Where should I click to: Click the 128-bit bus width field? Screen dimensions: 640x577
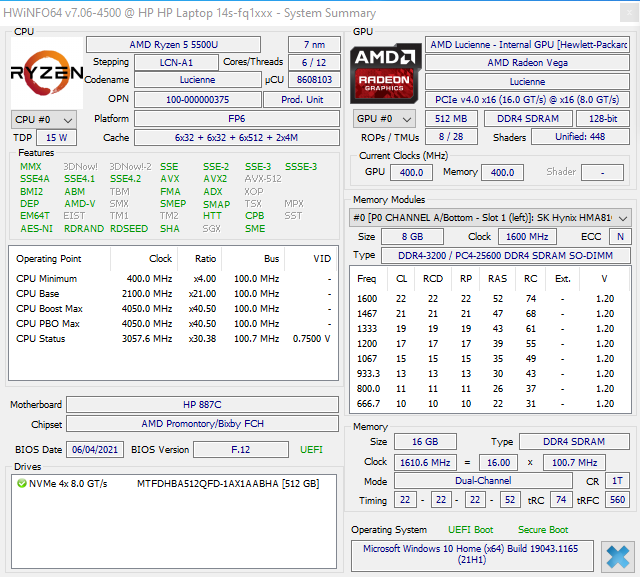pyautogui.click(x=603, y=119)
